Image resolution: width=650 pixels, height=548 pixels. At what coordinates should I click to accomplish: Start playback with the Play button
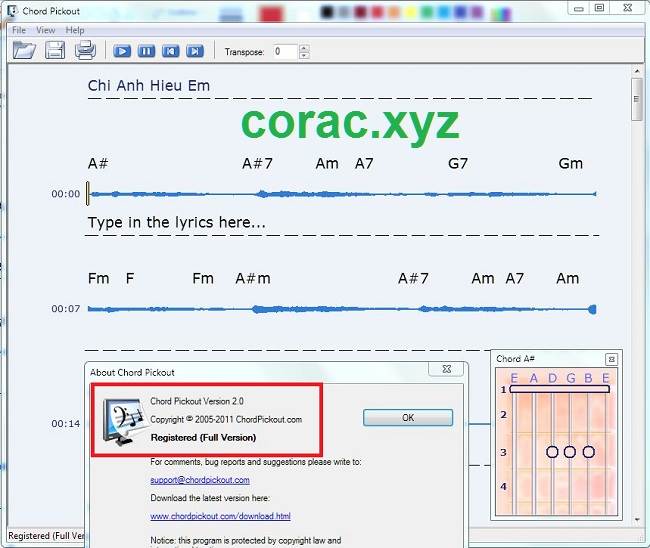click(122, 51)
